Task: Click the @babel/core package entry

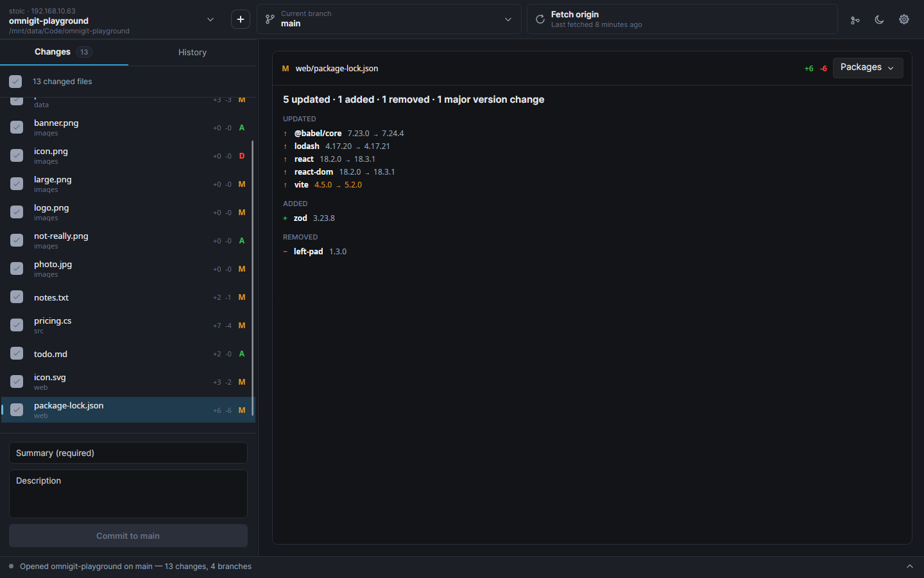Action: [343, 134]
